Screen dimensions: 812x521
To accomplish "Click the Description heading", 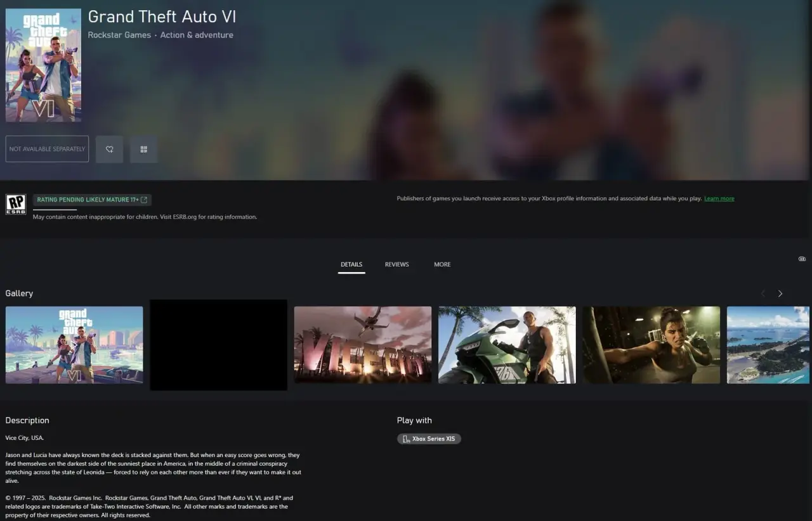I will 27,420.
